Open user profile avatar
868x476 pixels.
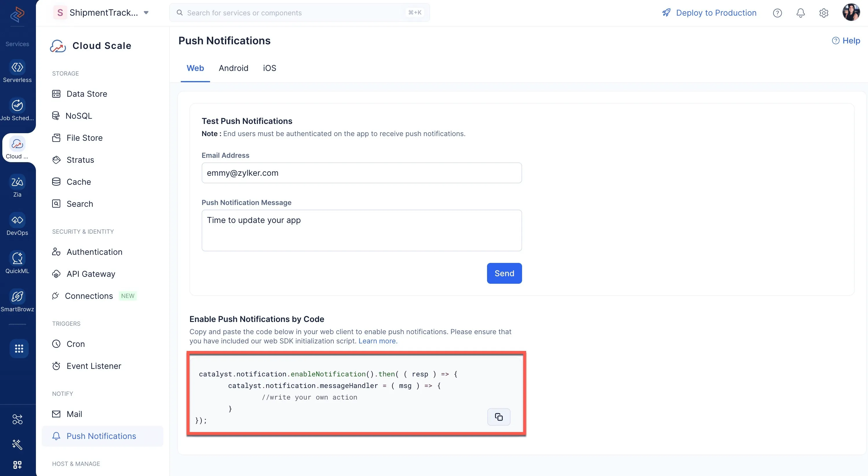(851, 12)
